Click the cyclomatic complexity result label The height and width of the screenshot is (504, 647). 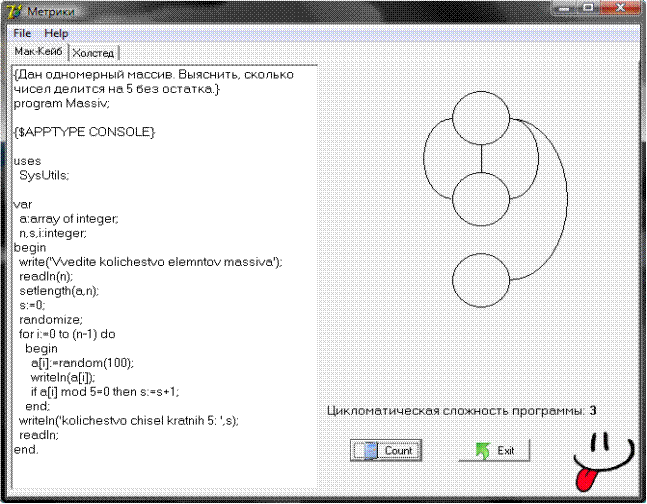click(x=462, y=411)
